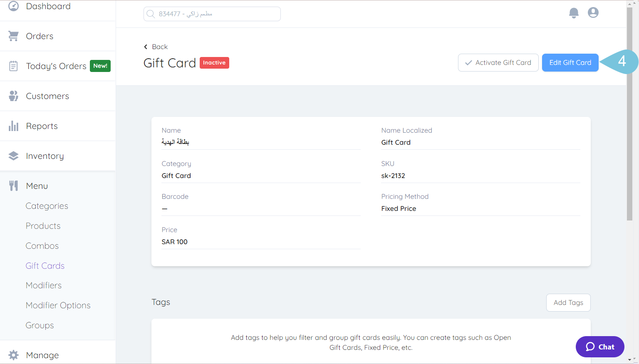Focus the search input field
This screenshot has height=364, width=639.
(212, 14)
